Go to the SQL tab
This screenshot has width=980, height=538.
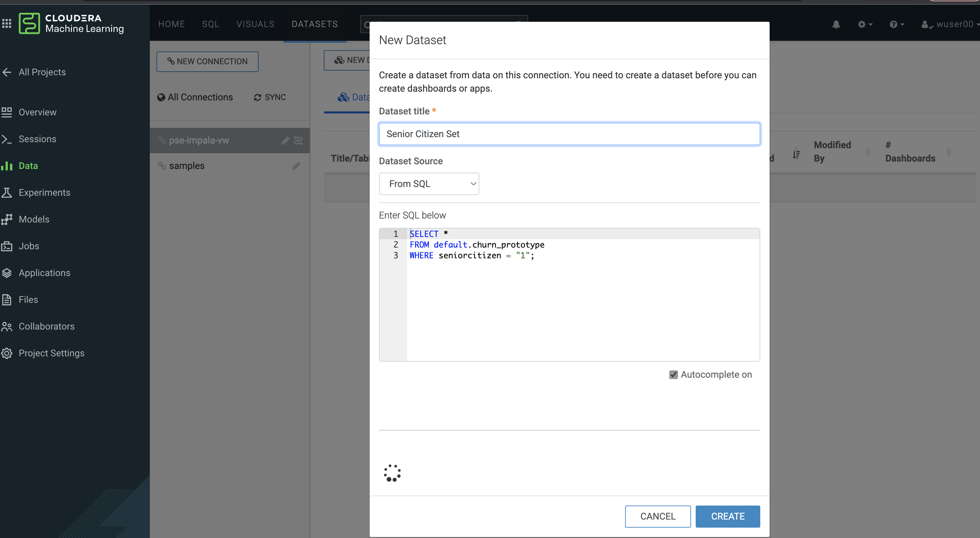[210, 24]
